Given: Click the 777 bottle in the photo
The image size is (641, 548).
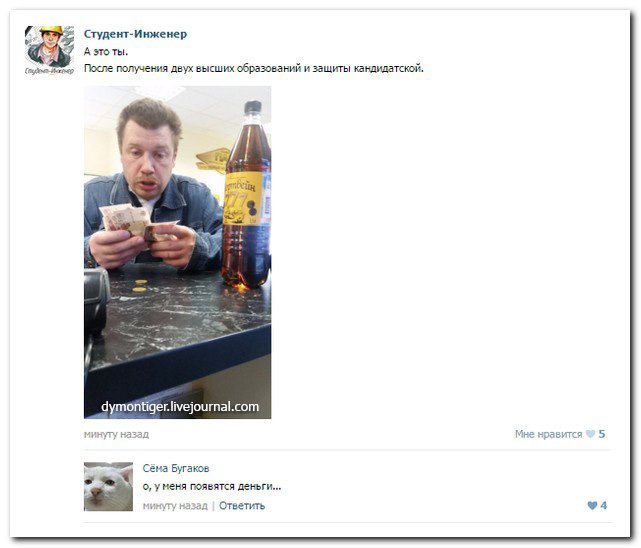Looking at the screenshot, I should pyautogui.click(x=247, y=194).
